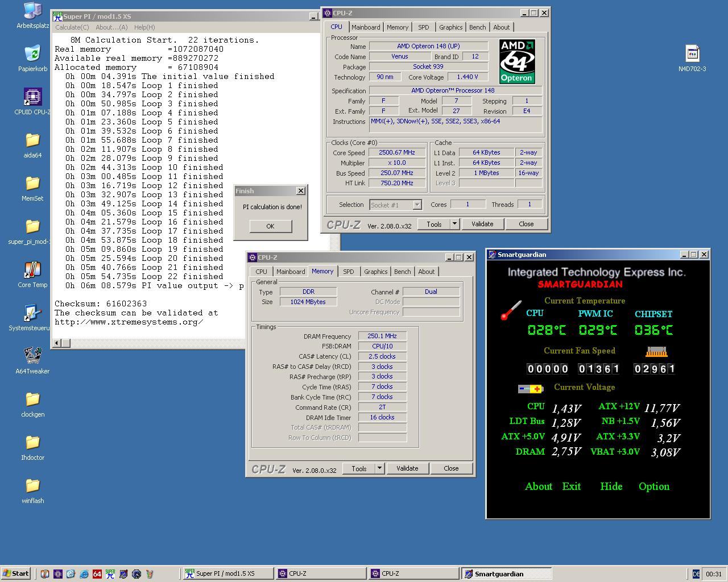Click Close button in lower CPU-Z window

(451, 468)
